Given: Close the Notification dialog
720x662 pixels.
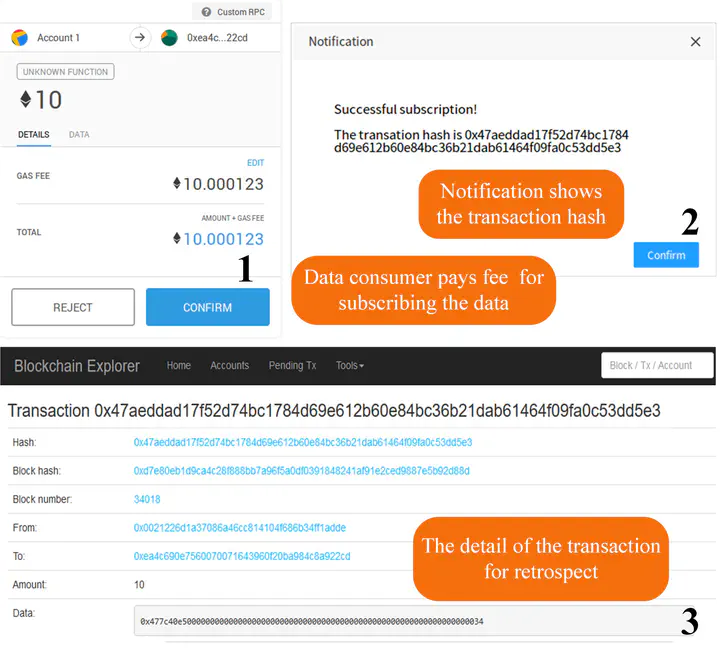Looking at the screenshot, I should coord(695,42).
